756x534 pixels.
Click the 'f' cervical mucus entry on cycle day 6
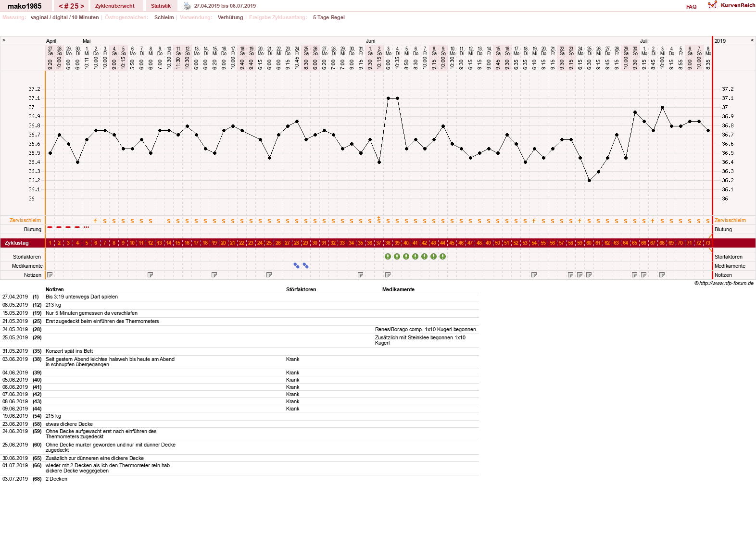[x=96, y=221]
